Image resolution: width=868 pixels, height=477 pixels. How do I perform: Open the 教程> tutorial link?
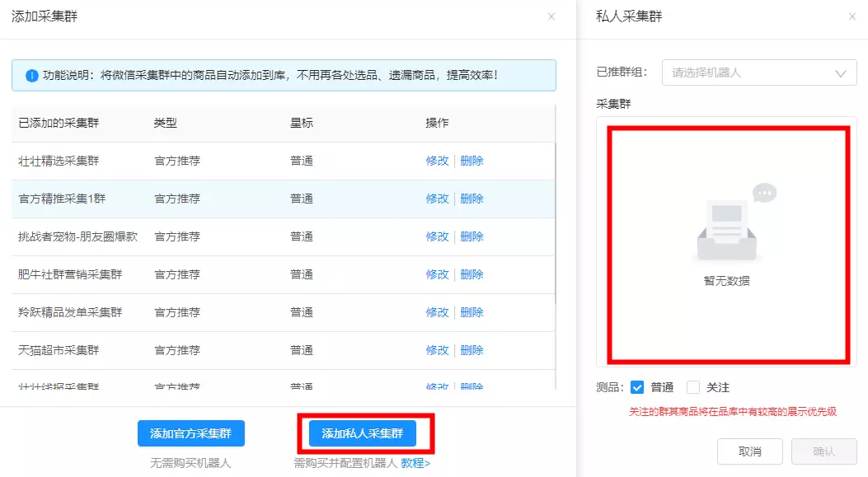(x=415, y=463)
